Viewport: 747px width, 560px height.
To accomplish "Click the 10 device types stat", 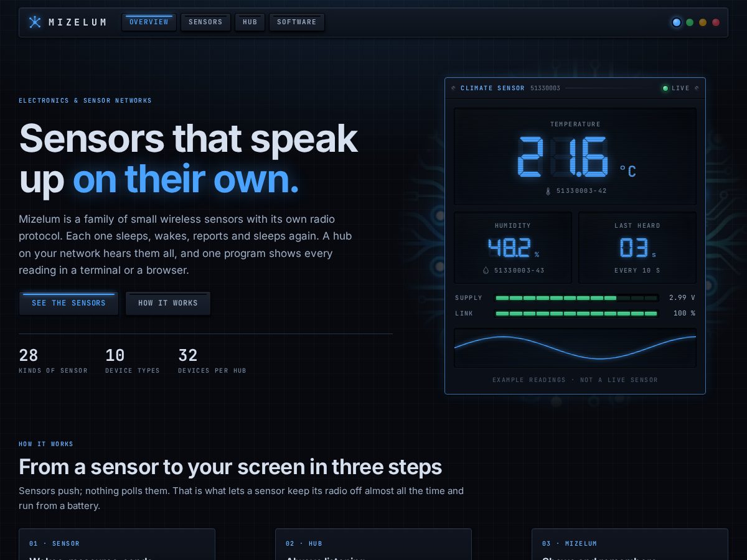I will click(133, 362).
